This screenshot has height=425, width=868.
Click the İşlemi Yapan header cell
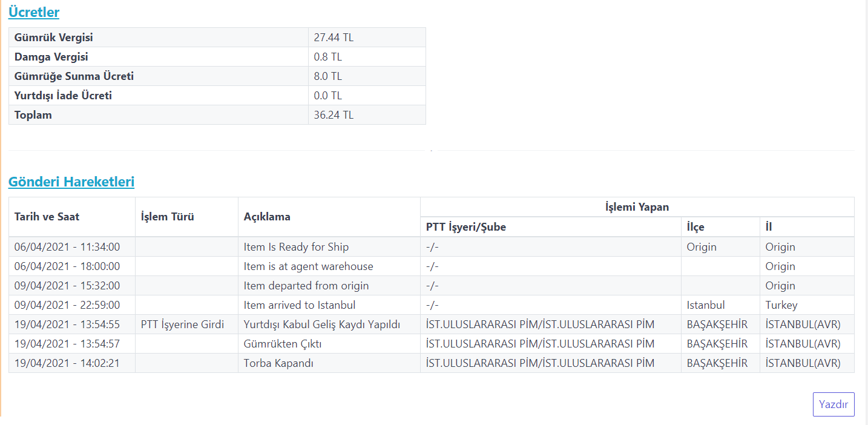637,207
